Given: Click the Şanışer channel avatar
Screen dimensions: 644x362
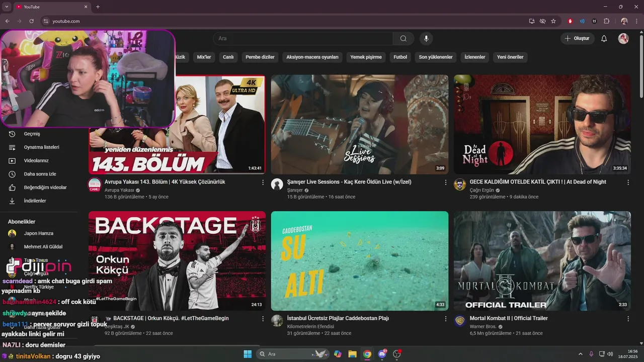Looking at the screenshot, I should [x=277, y=185].
